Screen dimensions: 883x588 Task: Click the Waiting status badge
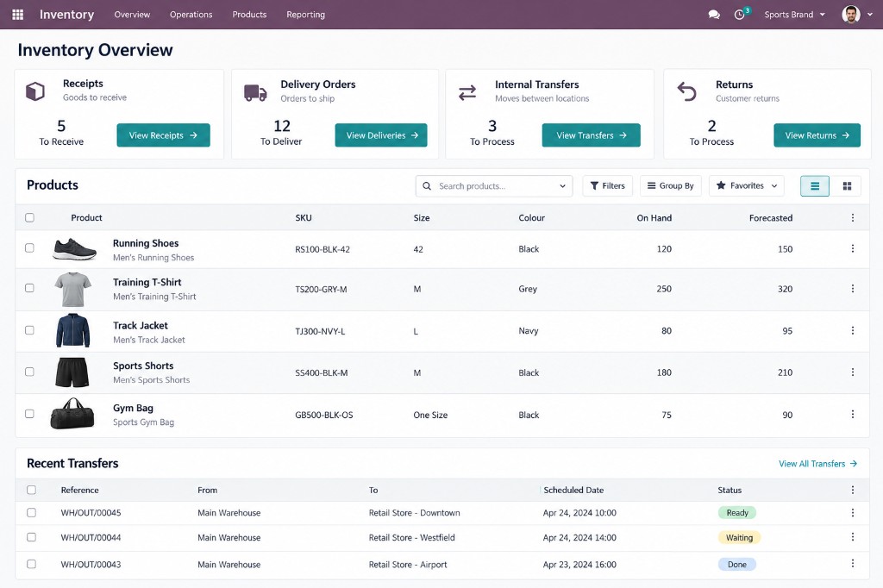tap(739, 537)
